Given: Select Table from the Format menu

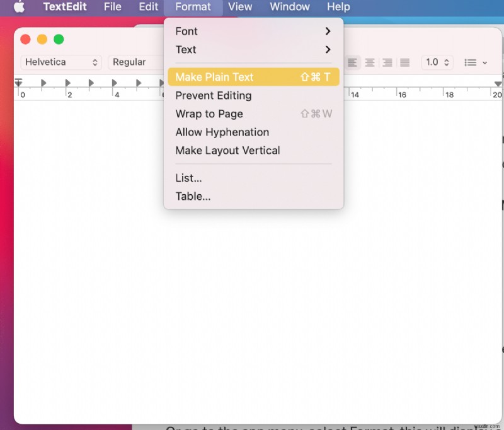Looking at the screenshot, I should coord(193,196).
